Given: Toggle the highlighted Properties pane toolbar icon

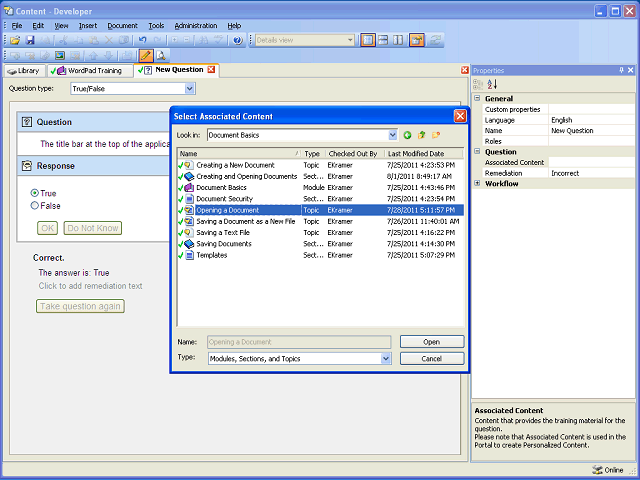Looking at the screenshot, I should pyautogui.click(x=417, y=40).
